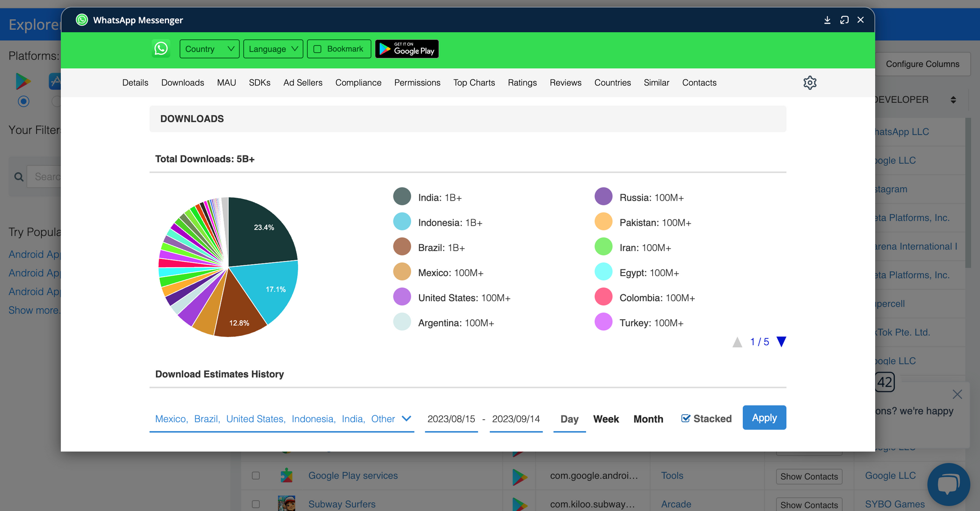Open the Top Charts tab
This screenshot has height=511, width=980.
coord(474,82)
